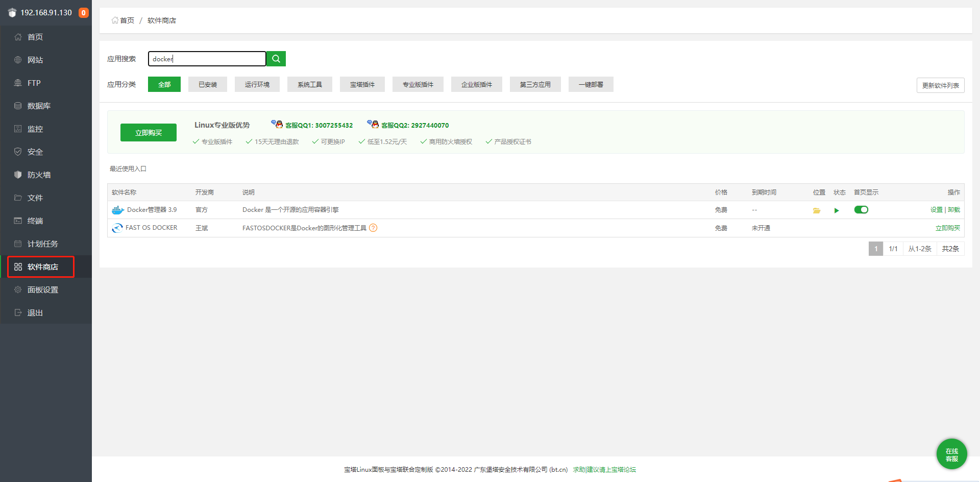Click the Docker whale icon

(x=118, y=210)
